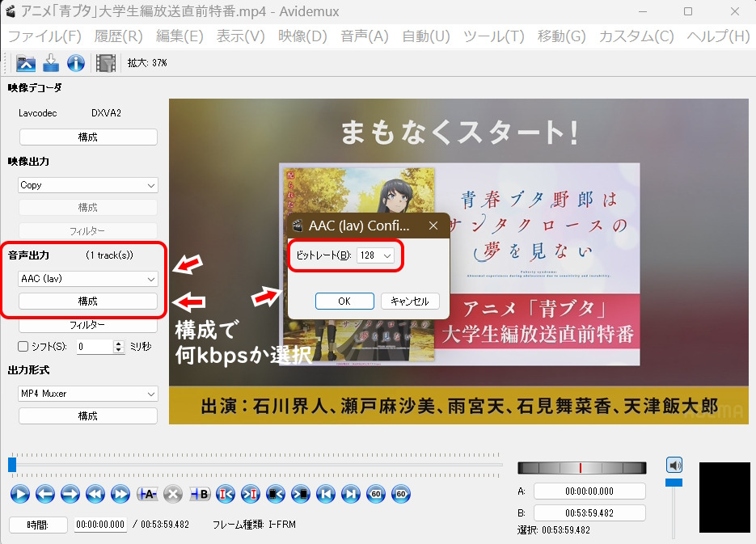Click 構成 button under audio output

point(88,302)
